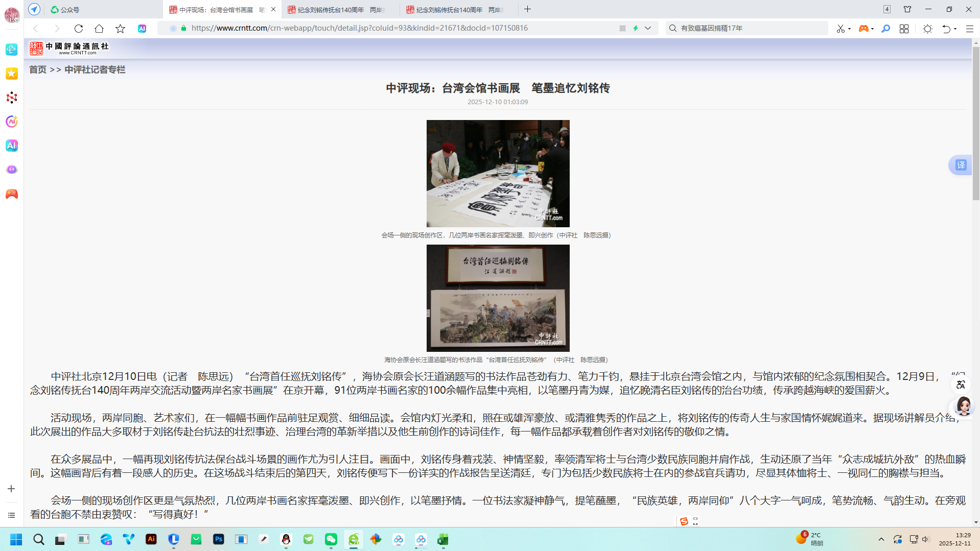Open the 中评社记者专栏 breadcrumb link

click(95, 69)
